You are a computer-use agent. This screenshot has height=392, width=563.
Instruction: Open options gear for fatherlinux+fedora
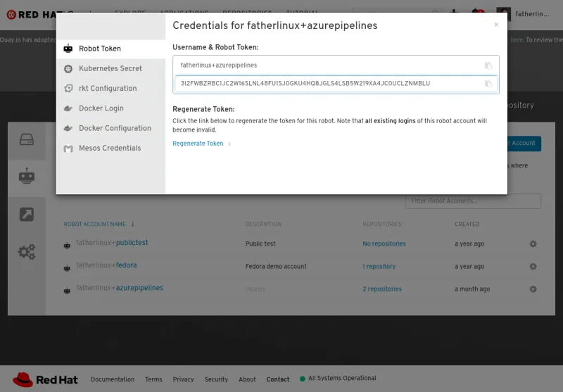pyautogui.click(x=533, y=267)
